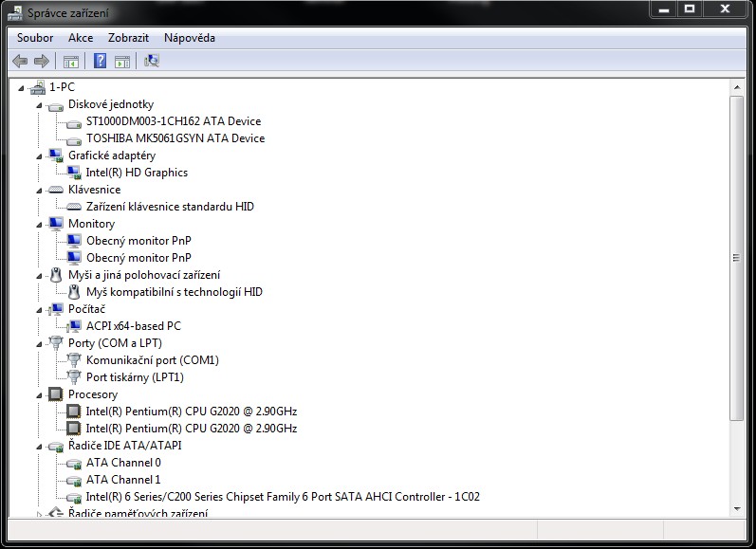Collapse the Porty (COM a LPT) node

click(x=39, y=344)
